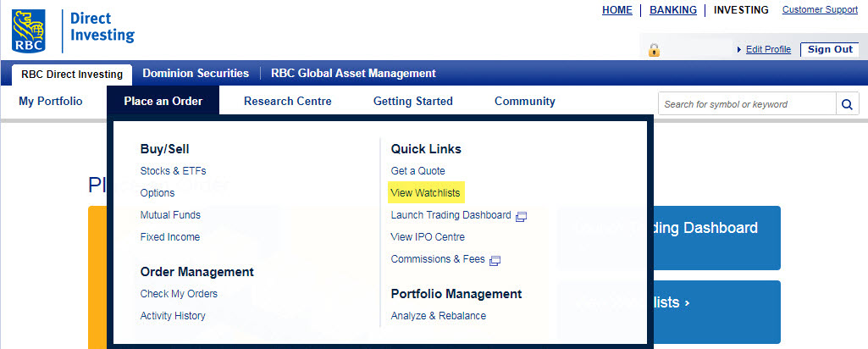The height and width of the screenshot is (349, 868).
Task: Expand the Research Centre menu
Action: [x=287, y=101]
